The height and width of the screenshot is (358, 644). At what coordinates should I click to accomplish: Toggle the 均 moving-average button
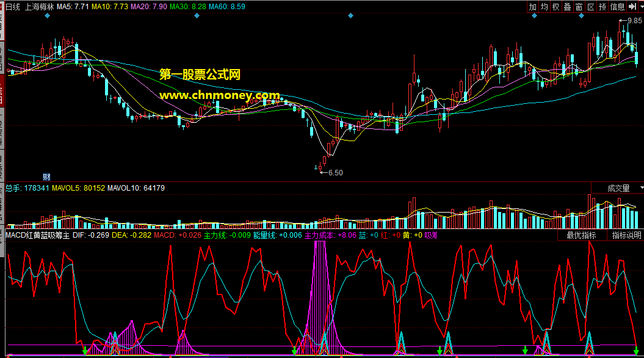coord(545,7)
